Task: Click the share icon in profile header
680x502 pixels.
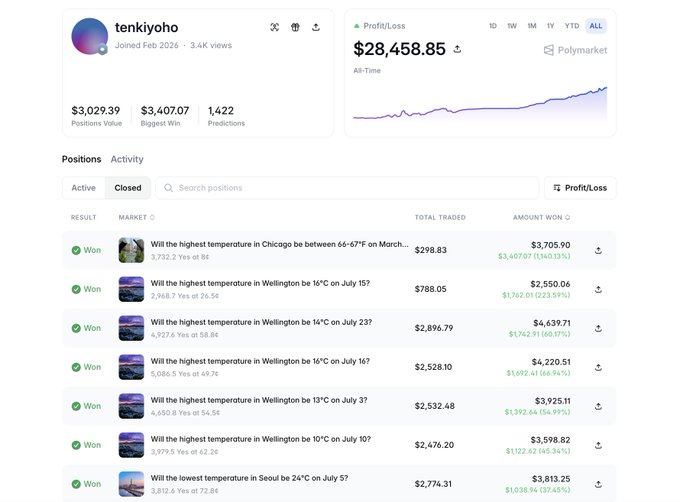Action: click(x=316, y=27)
